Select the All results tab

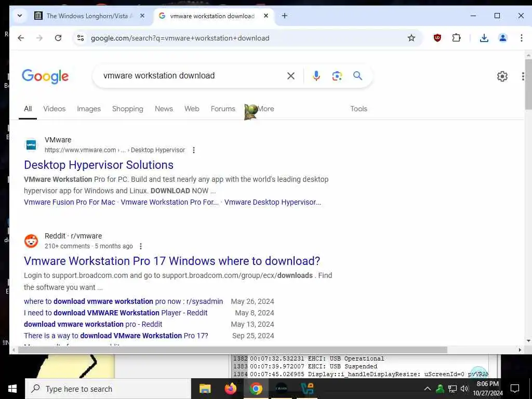click(28, 109)
